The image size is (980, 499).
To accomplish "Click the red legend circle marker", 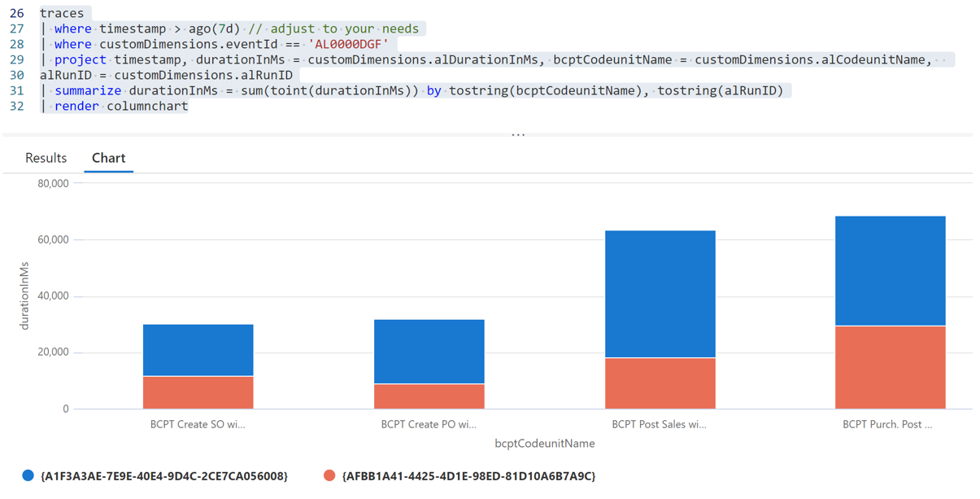I will [x=329, y=475].
